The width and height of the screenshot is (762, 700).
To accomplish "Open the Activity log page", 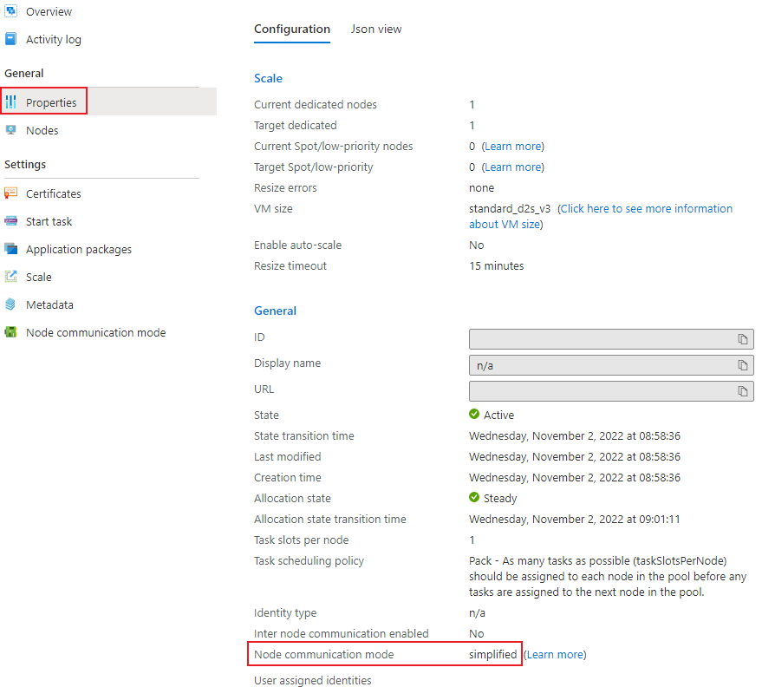I will (x=54, y=39).
